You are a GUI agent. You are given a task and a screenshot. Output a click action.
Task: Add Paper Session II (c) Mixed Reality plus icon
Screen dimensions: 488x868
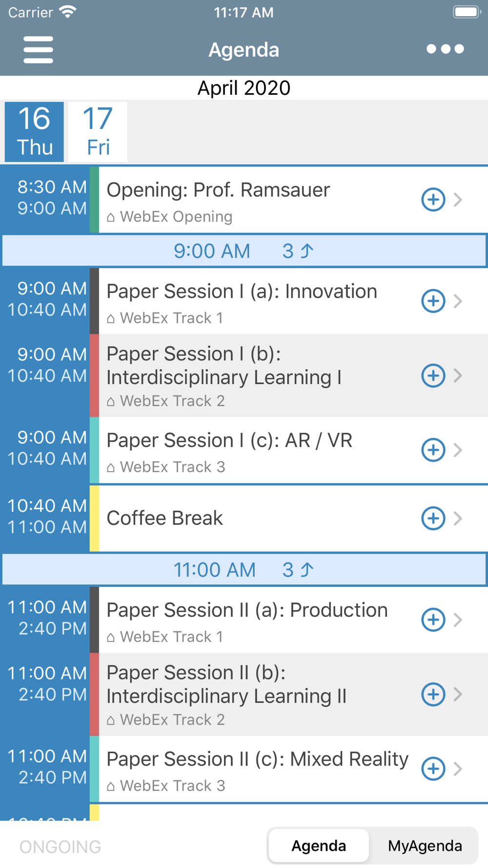(433, 768)
